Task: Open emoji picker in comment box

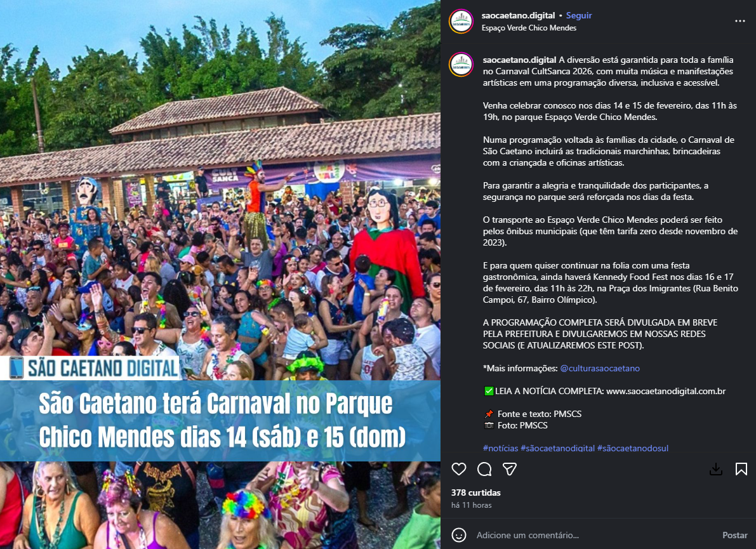Action: pyautogui.click(x=458, y=535)
